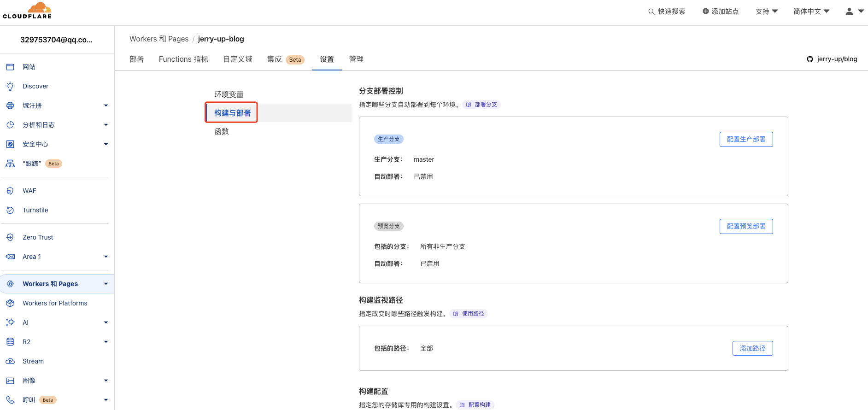This screenshot has width=868, height=410.
Task: Click the Workers 和 Pages icon
Action: [10, 284]
